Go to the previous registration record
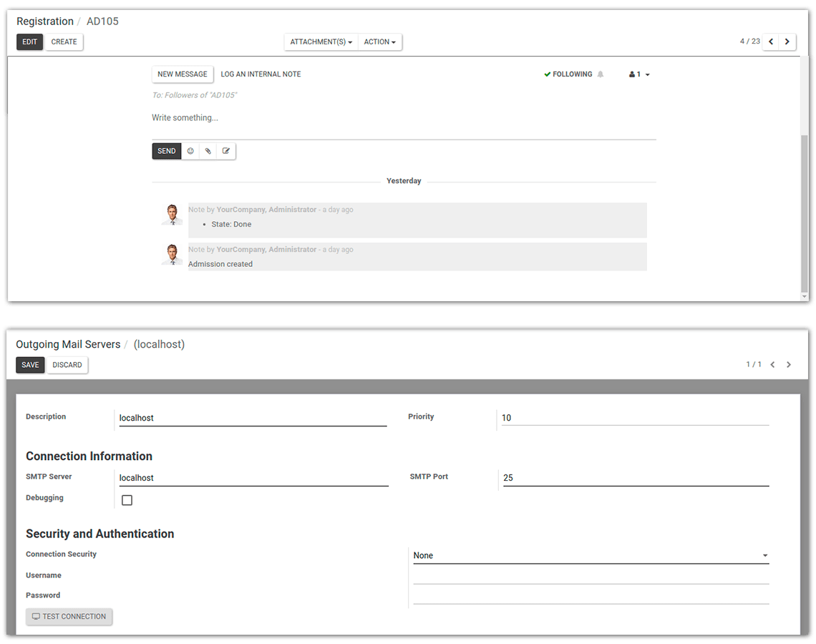 click(770, 42)
